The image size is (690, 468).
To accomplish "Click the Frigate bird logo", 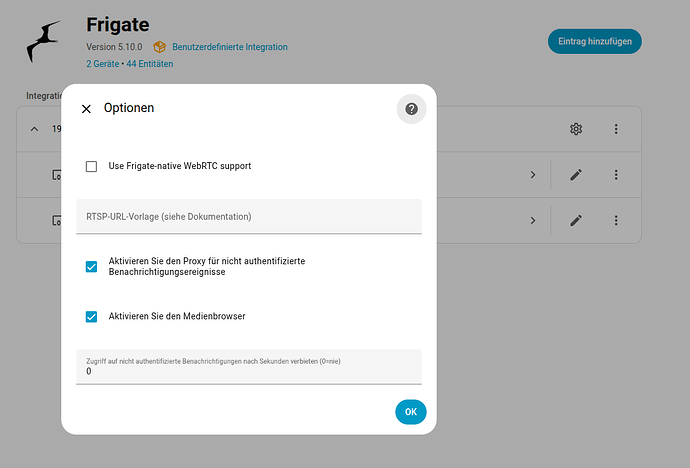I will click(45, 41).
